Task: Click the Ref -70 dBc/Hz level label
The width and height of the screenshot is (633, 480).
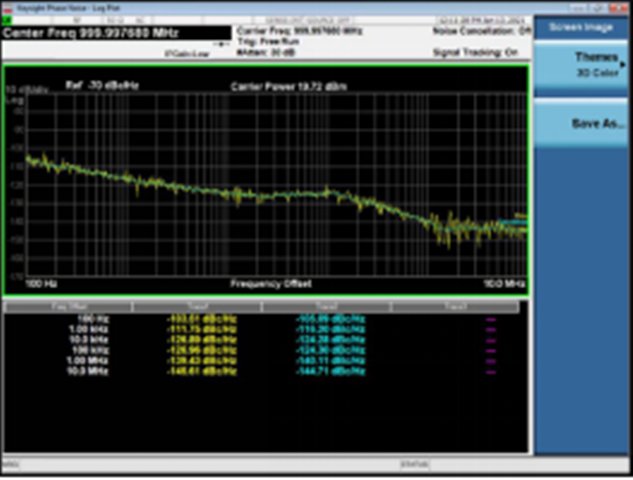Action: point(102,86)
